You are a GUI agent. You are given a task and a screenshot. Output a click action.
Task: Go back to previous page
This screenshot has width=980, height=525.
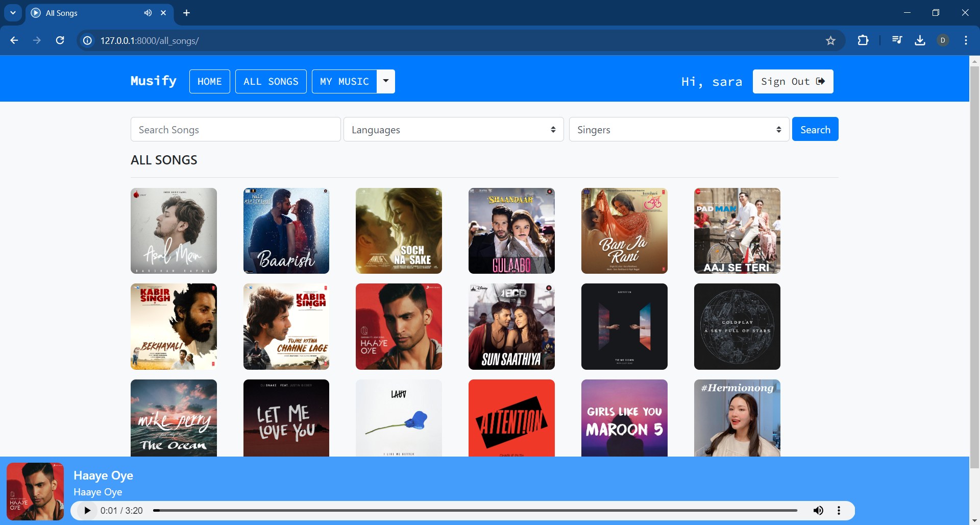(x=14, y=40)
